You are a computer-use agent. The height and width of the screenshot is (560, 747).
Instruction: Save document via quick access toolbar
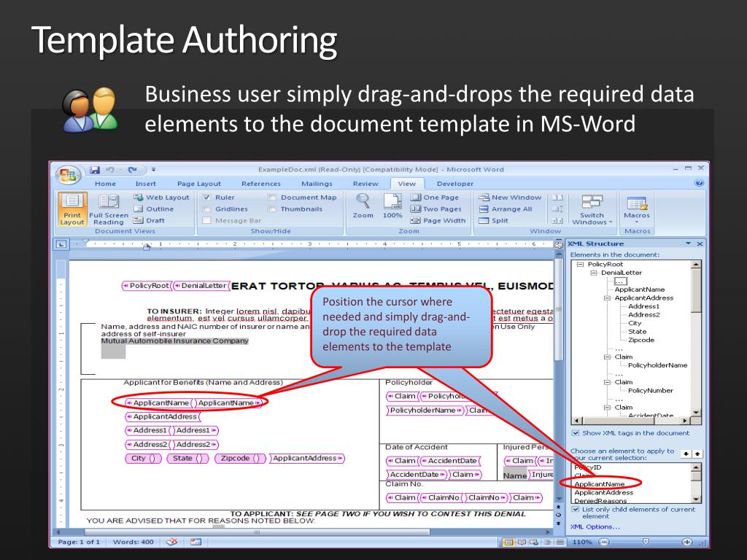pyautogui.click(x=95, y=169)
